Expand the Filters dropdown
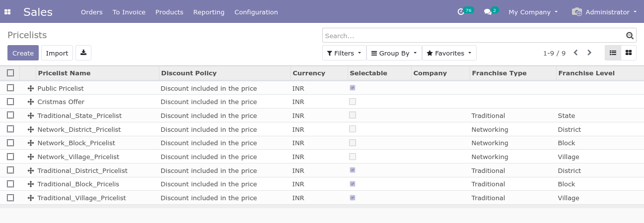The height and width of the screenshot is (223, 644). [x=344, y=53]
